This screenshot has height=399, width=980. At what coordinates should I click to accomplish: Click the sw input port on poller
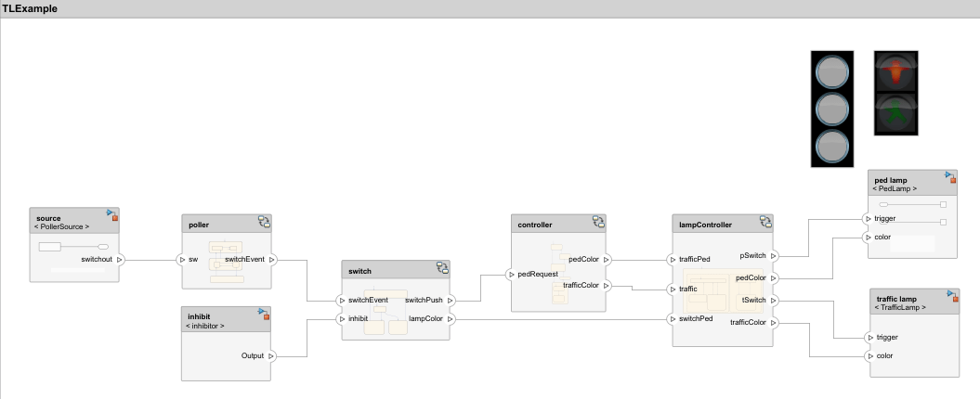click(182, 260)
